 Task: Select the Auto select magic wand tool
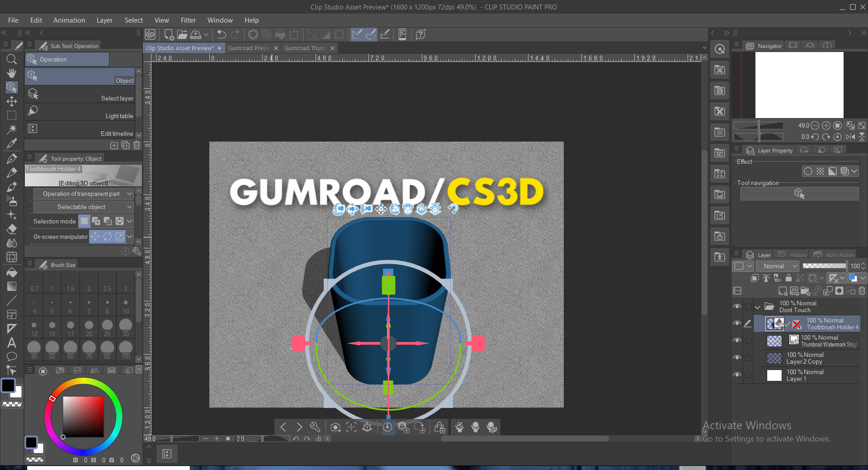12,129
